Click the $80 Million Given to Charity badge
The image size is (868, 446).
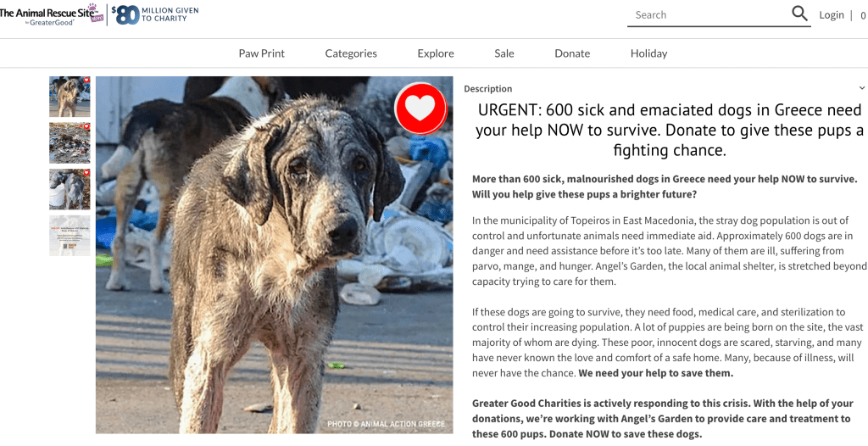(155, 15)
